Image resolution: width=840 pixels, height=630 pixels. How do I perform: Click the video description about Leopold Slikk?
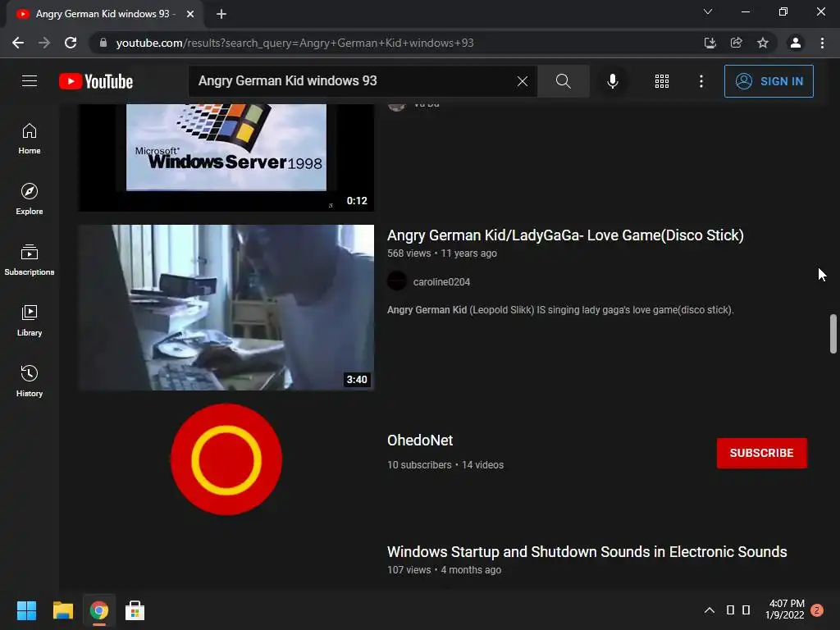[x=560, y=309]
